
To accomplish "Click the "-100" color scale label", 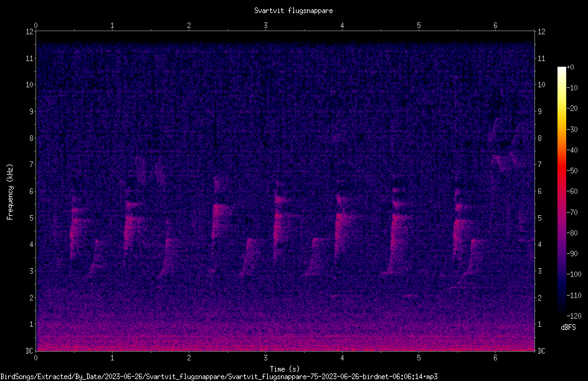I will (x=574, y=274).
